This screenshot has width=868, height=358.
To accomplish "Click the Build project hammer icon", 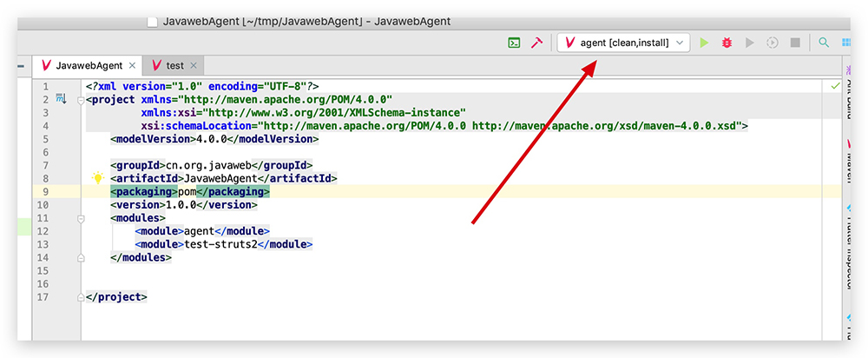I will (x=536, y=43).
